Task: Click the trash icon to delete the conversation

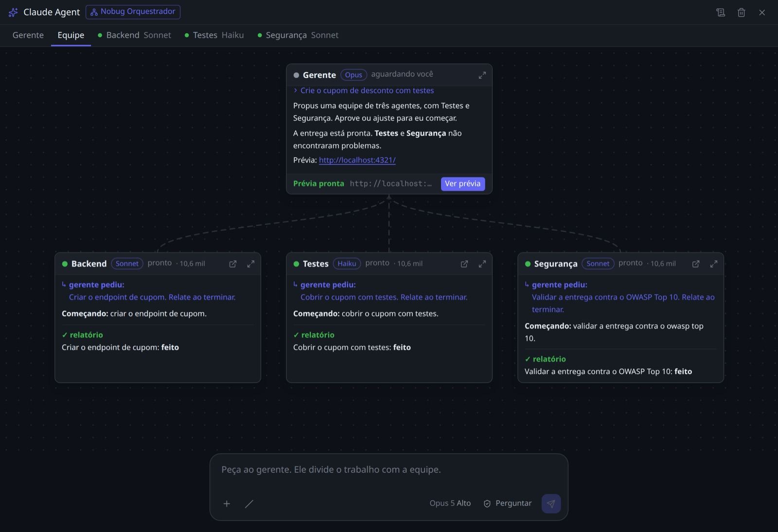Action: tap(741, 12)
